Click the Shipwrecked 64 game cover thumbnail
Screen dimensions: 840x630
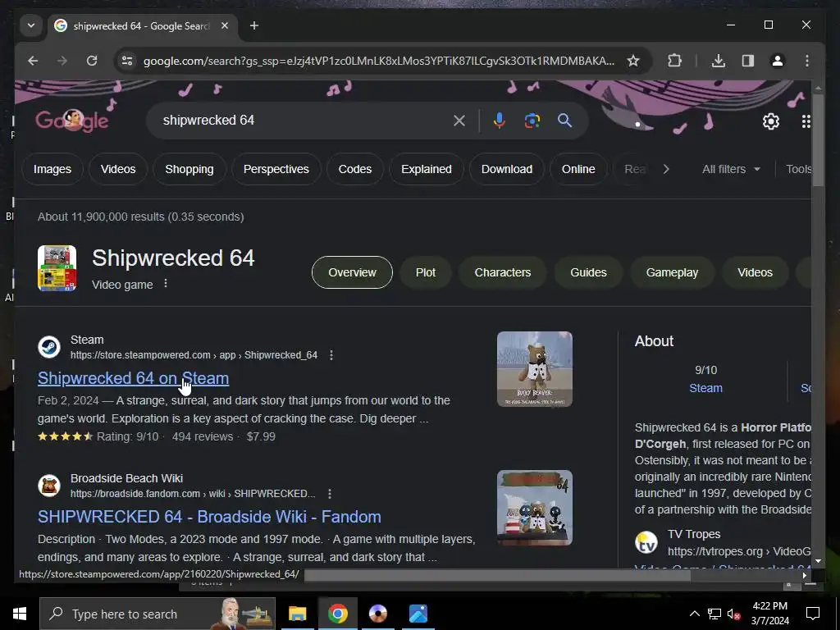pos(57,268)
